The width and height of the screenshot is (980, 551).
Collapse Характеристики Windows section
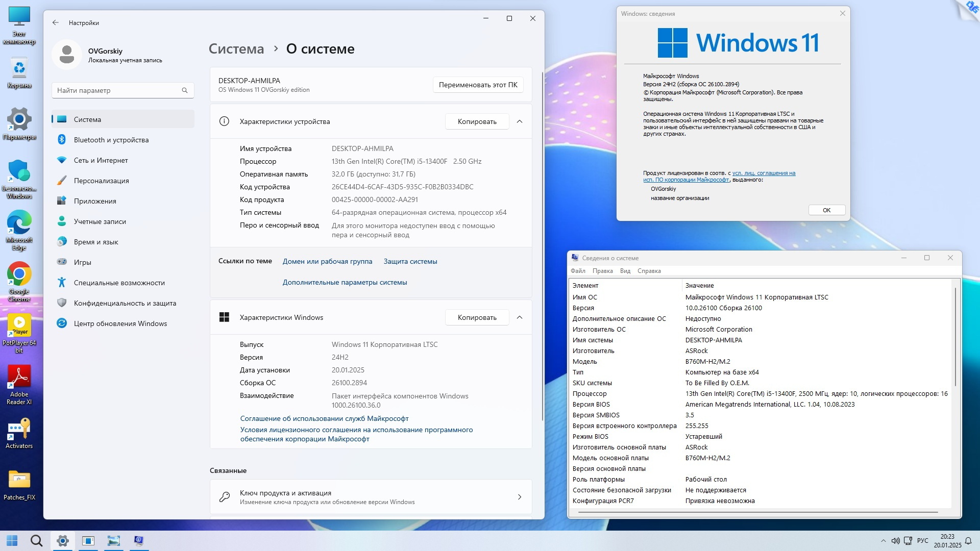[520, 317]
